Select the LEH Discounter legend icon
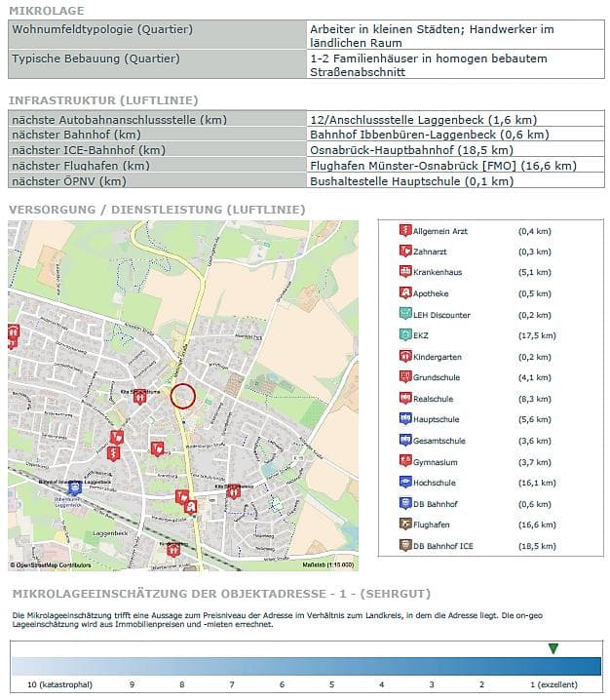This screenshot has height=700, width=610. point(405,315)
